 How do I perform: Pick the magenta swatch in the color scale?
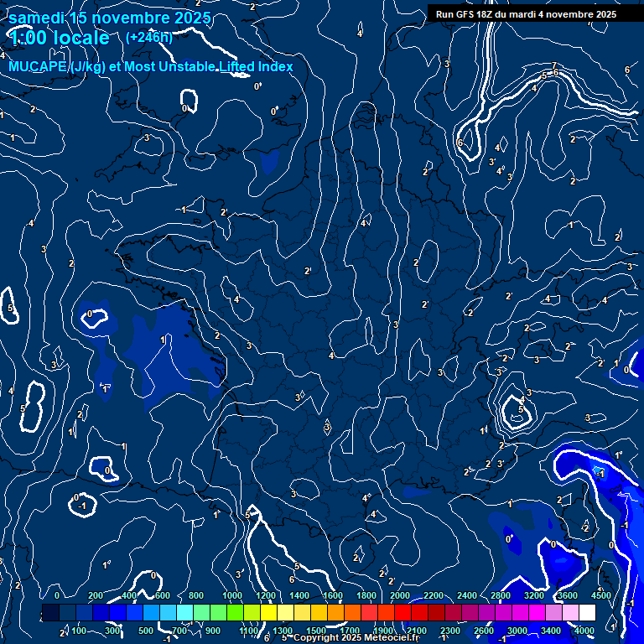coord(537,613)
